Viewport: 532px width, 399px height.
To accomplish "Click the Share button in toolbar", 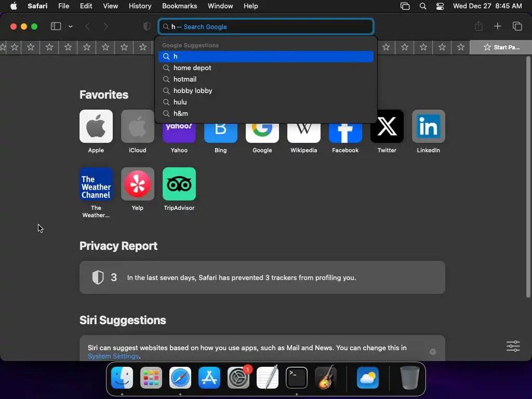I will click(x=478, y=26).
